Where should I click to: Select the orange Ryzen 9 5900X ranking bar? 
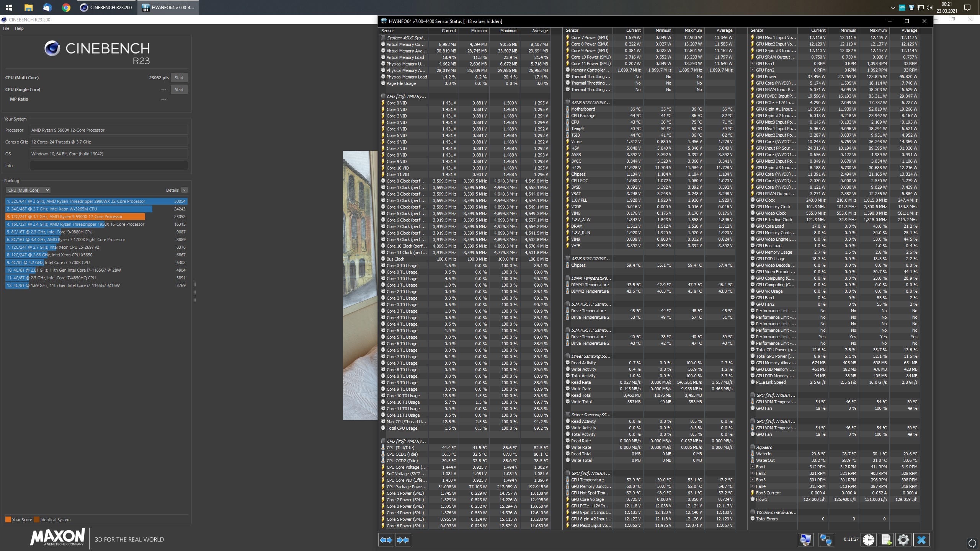click(x=75, y=217)
